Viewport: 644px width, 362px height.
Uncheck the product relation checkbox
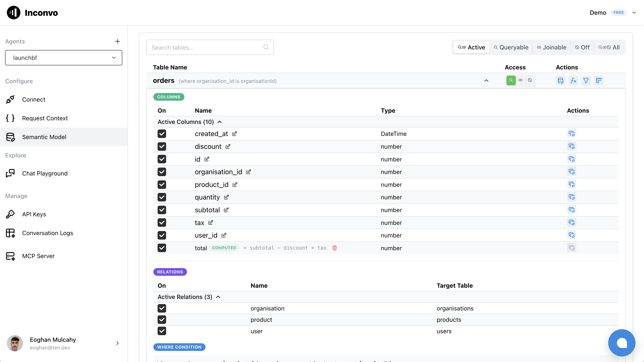(x=162, y=319)
